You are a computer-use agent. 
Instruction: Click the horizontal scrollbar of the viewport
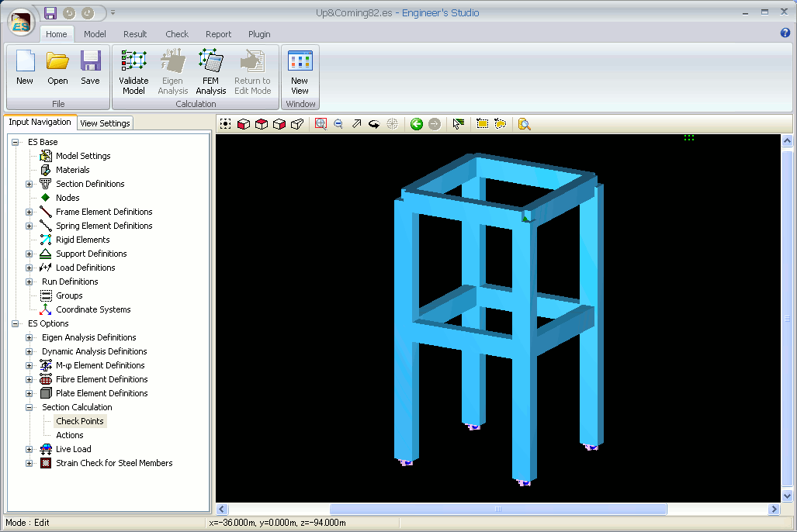[x=497, y=510]
